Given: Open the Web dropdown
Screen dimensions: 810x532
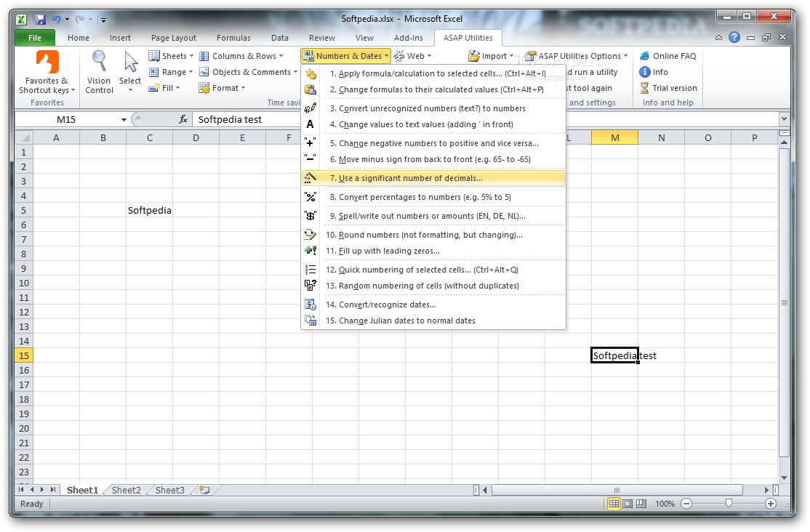Looking at the screenshot, I should 412,56.
